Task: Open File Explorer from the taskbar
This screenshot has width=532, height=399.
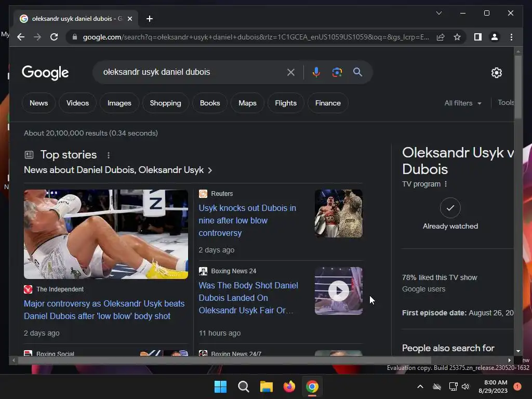Action: tap(267, 387)
